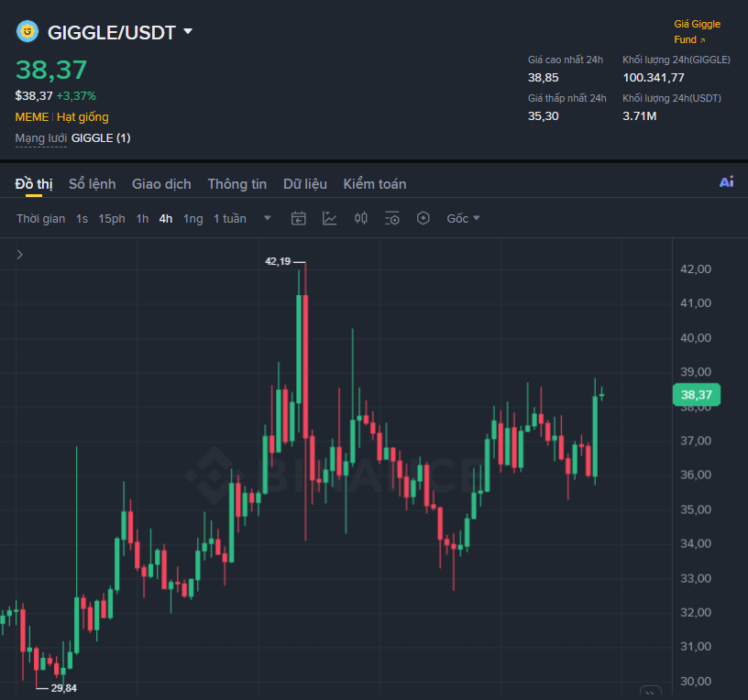
Task: Open the technical indicators chart icon
Action: coord(330,218)
